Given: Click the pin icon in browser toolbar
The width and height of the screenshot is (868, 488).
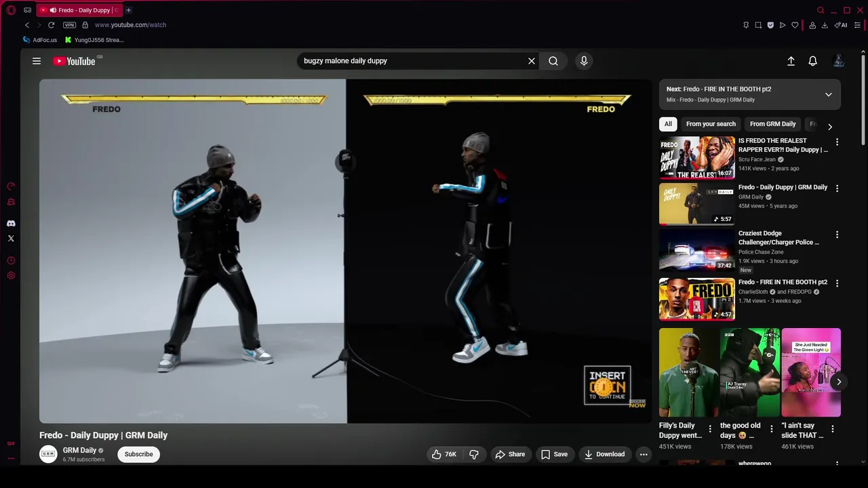Looking at the screenshot, I should pos(746,25).
